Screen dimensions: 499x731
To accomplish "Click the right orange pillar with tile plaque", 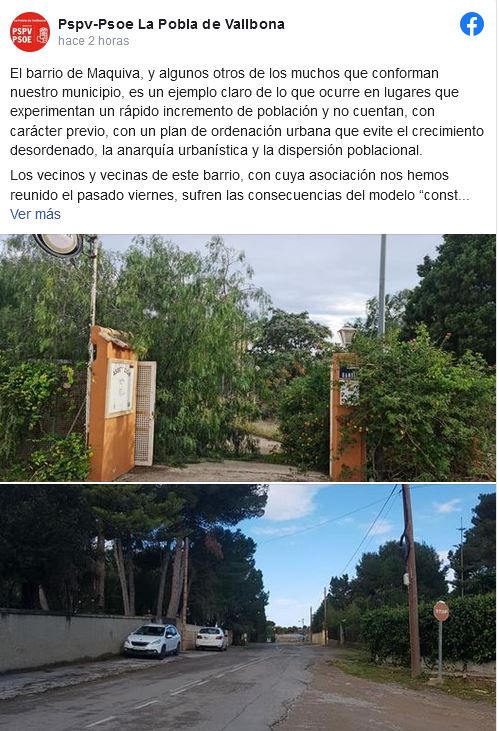I will click(x=346, y=416).
